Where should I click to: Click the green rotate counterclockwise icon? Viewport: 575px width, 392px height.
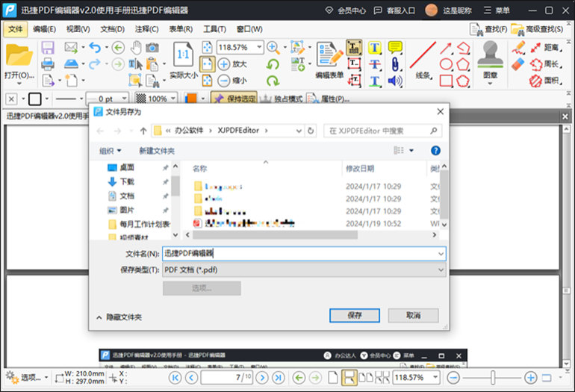(x=273, y=64)
